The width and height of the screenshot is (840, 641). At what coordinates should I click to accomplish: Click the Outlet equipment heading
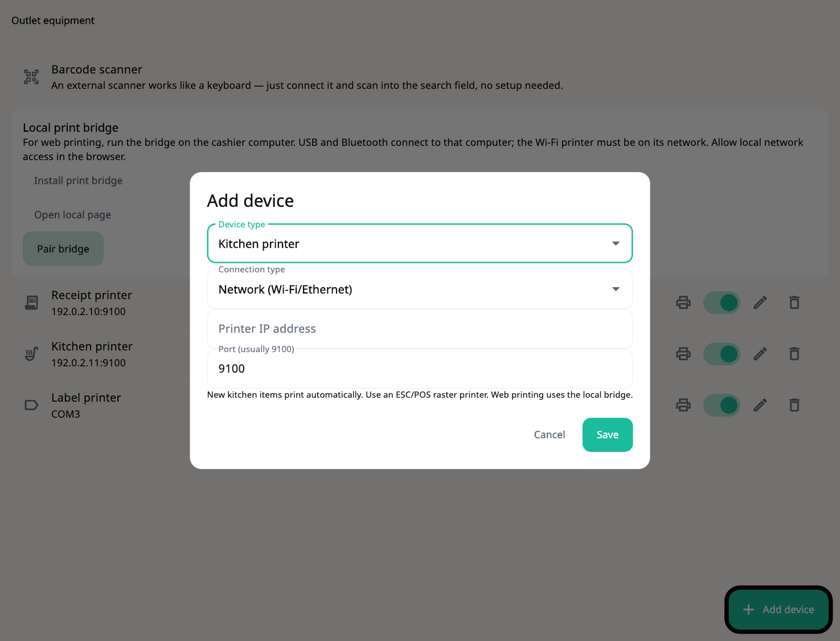pyautogui.click(x=53, y=21)
